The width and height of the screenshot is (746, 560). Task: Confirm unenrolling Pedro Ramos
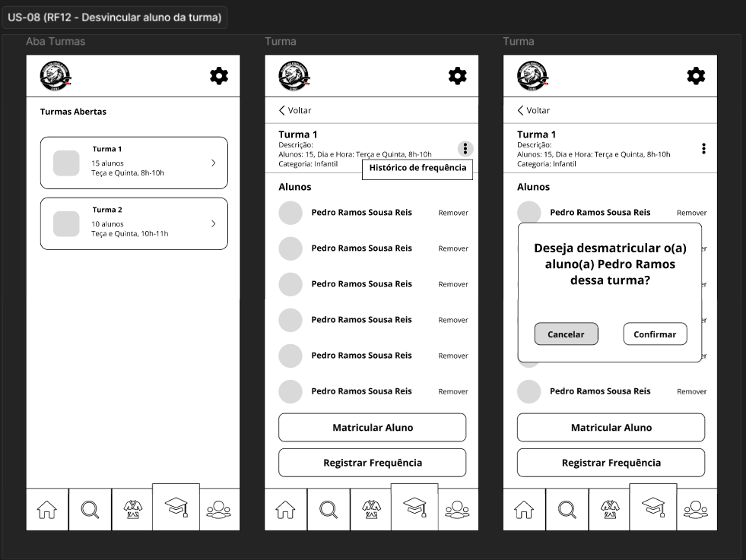656,334
